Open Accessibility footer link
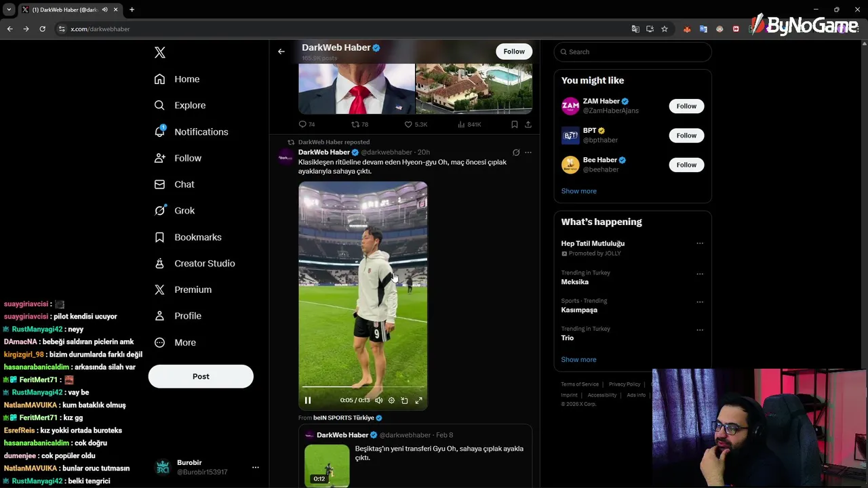This screenshot has height=488, width=868. (602, 395)
